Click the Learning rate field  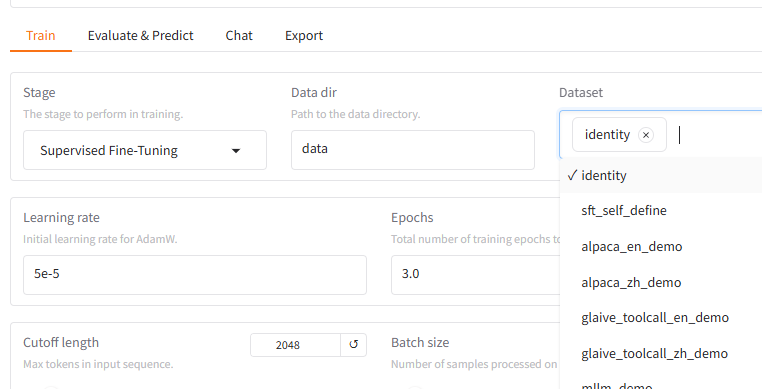click(195, 275)
